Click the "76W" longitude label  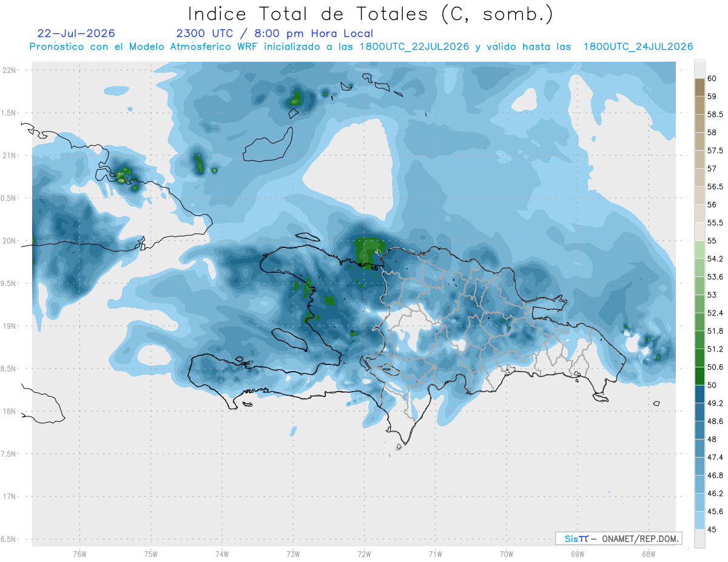[x=79, y=554]
